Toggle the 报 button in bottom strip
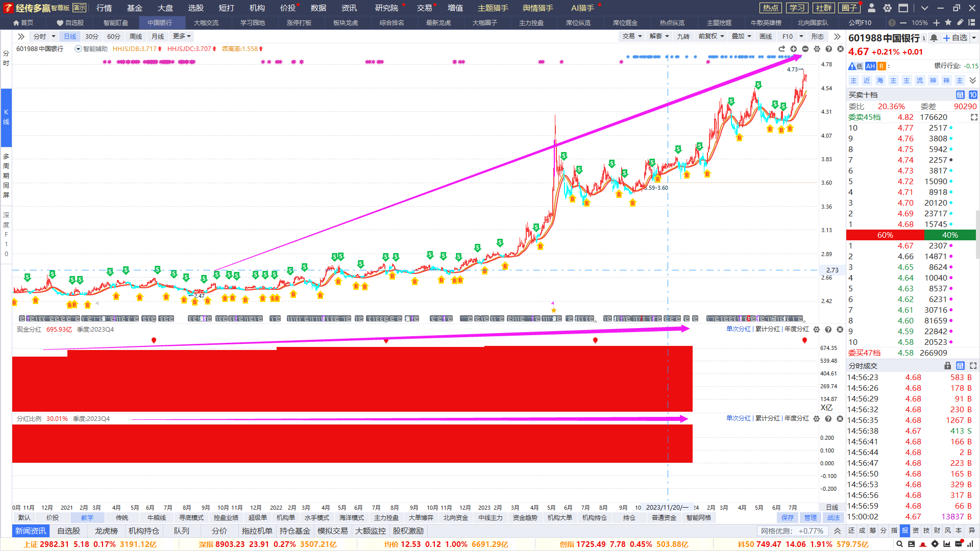Image resolution: width=980 pixels, height=551 pixels. pos(905,531)
